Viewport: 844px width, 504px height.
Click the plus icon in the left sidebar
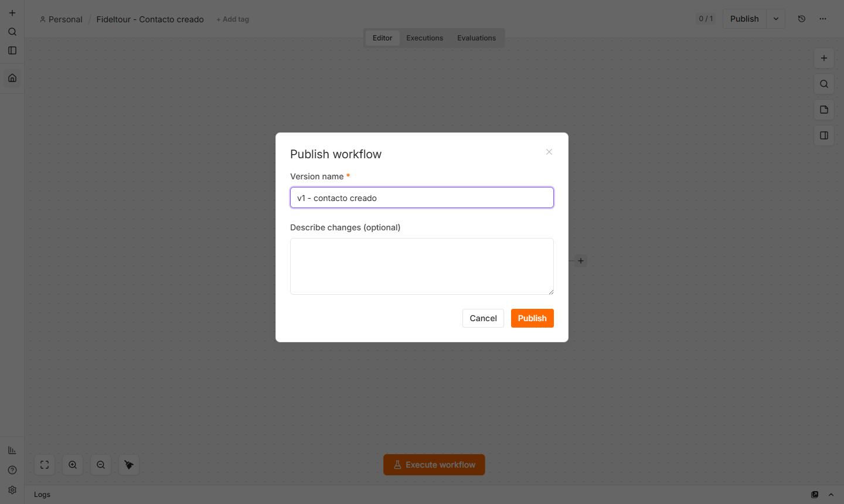coord(12,13)
